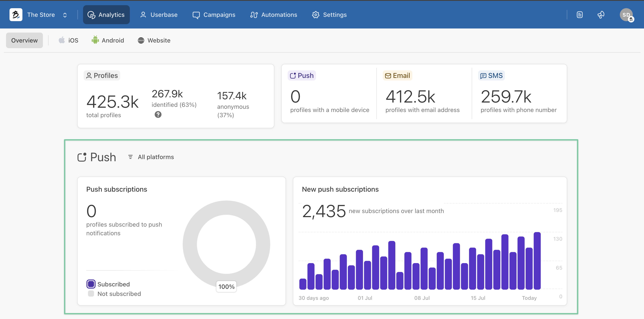Switch to the Android platform tab
Viewport: 644px width, 319px height.
click(108, 40)
